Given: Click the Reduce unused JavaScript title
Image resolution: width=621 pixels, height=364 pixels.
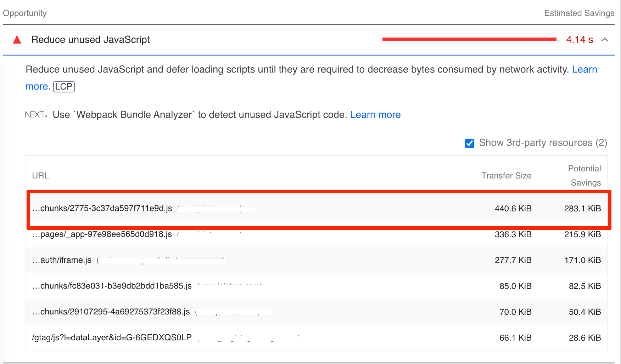Looking at the screenshot, I should coord(90,40).
